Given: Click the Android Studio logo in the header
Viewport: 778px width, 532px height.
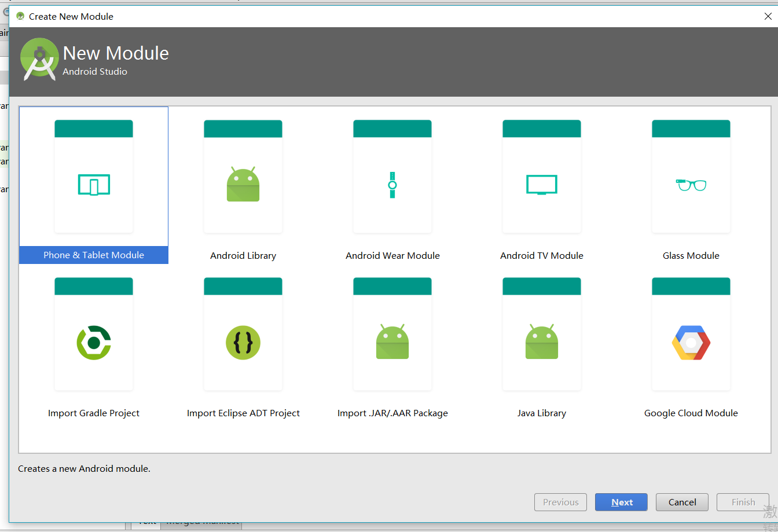Looking at the screenshot, I should 39,59.
